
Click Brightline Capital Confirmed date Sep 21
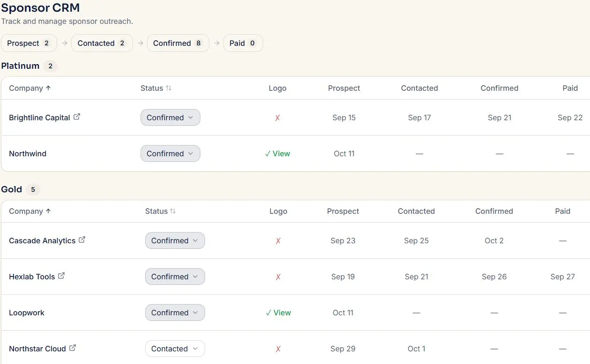(500, 117)
